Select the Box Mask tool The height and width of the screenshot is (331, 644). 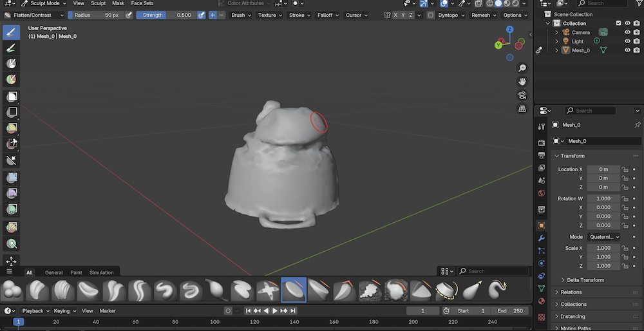[x=11, y=97]
